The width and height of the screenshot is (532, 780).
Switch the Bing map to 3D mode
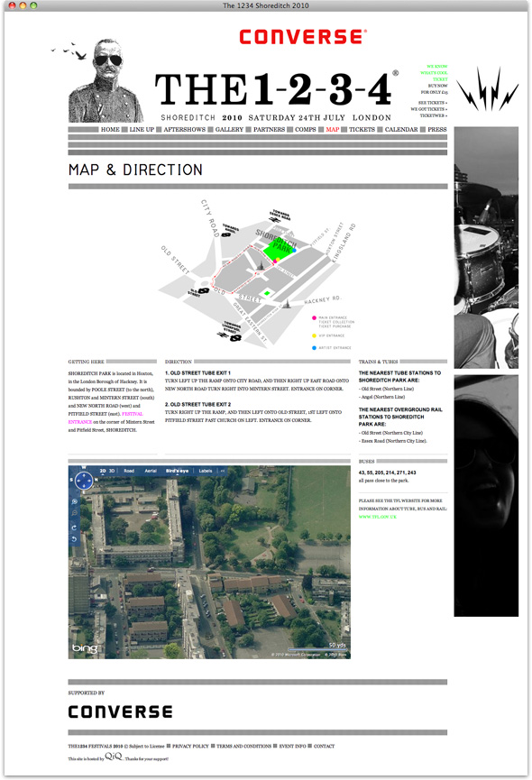(x=112, y=471)
